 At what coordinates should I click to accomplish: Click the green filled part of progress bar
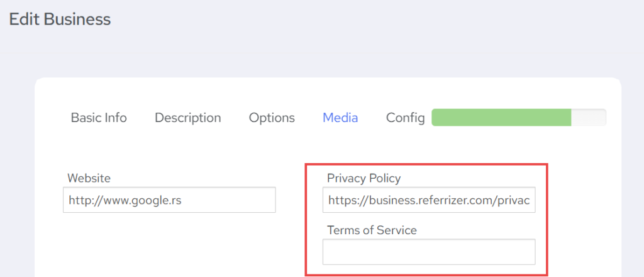(x=501, y=118)
